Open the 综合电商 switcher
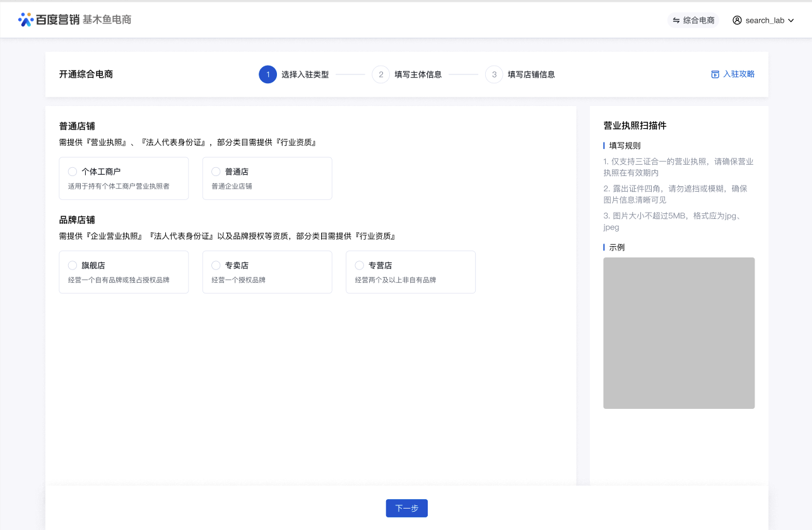Image resolution: width=812 pixels, height=530 pixels. 693,20
